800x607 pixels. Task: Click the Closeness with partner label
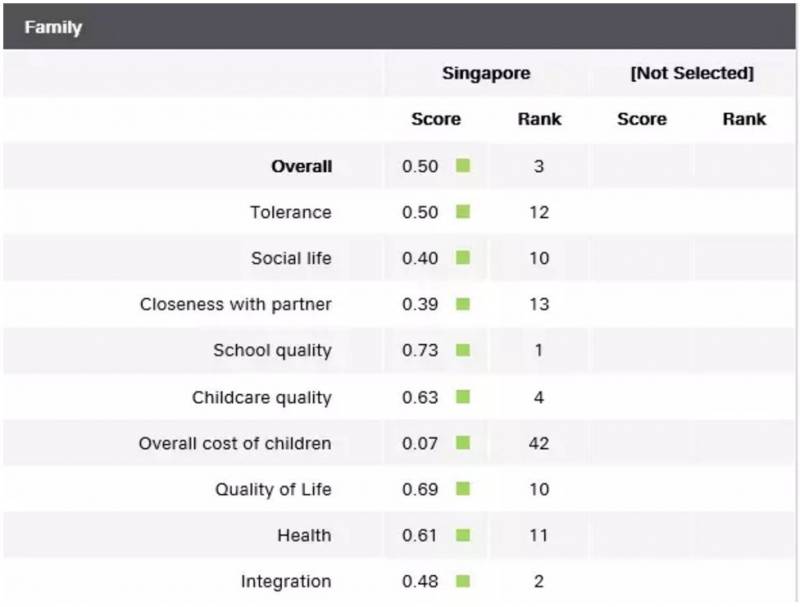tap(235, 304)
